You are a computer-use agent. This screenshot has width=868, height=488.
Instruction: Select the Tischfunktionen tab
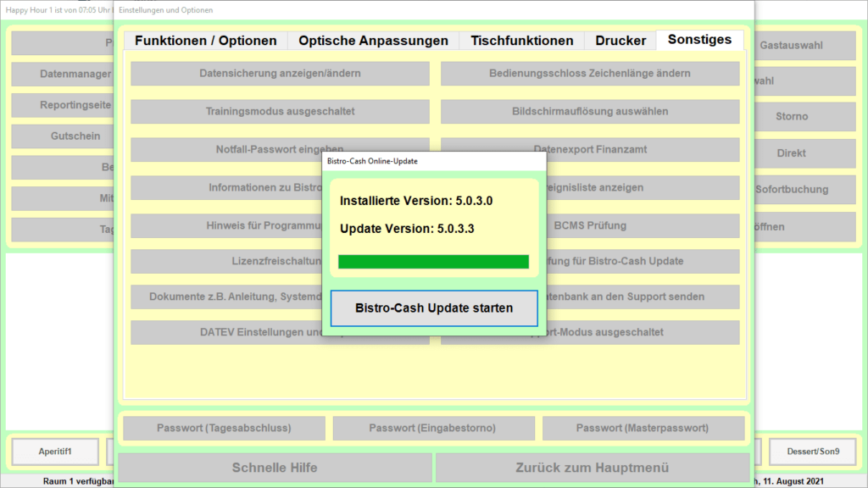[522, 41]
